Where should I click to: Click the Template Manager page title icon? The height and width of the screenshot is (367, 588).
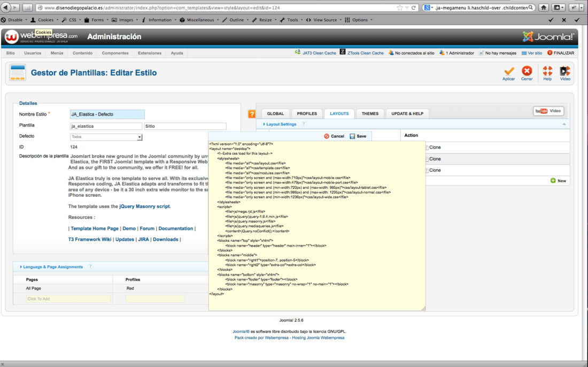tap(18, 72)
